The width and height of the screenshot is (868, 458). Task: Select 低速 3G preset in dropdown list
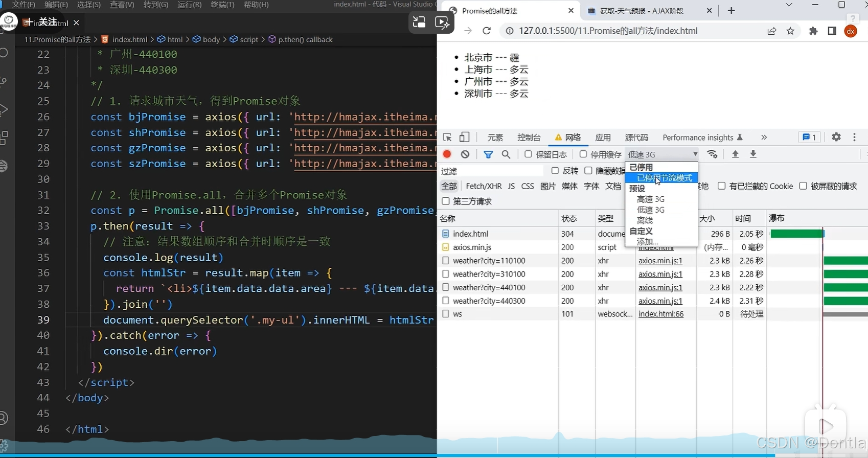(661, 210)
